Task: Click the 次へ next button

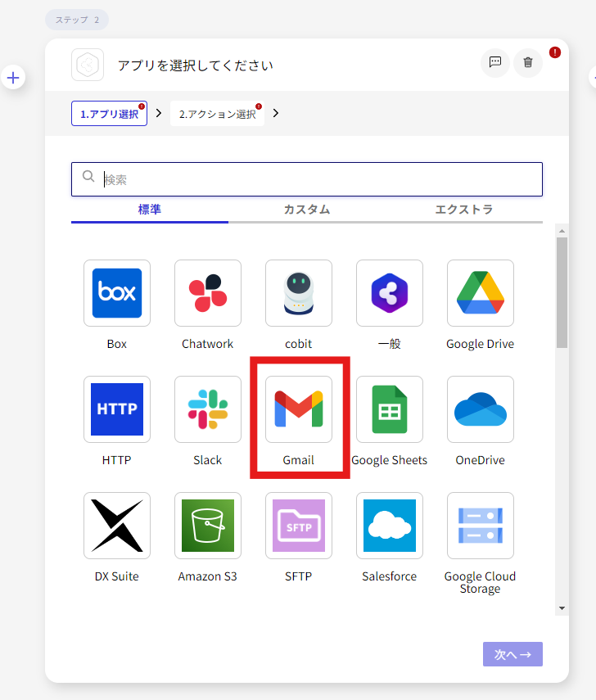Action: coord(512,654)
